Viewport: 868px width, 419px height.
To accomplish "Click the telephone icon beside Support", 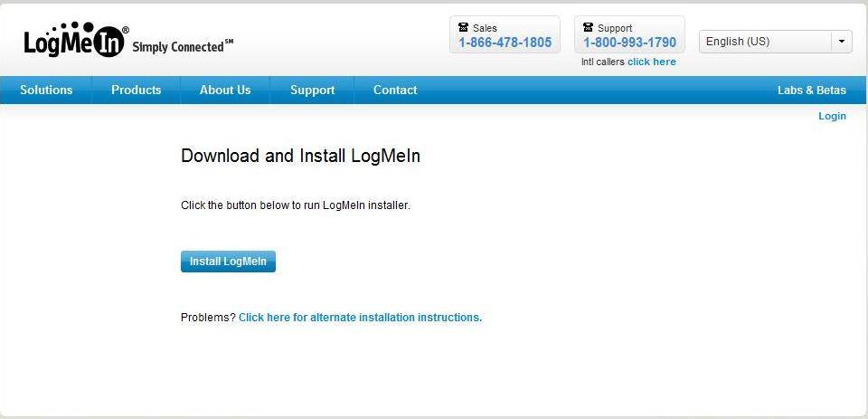I will 589,27.
